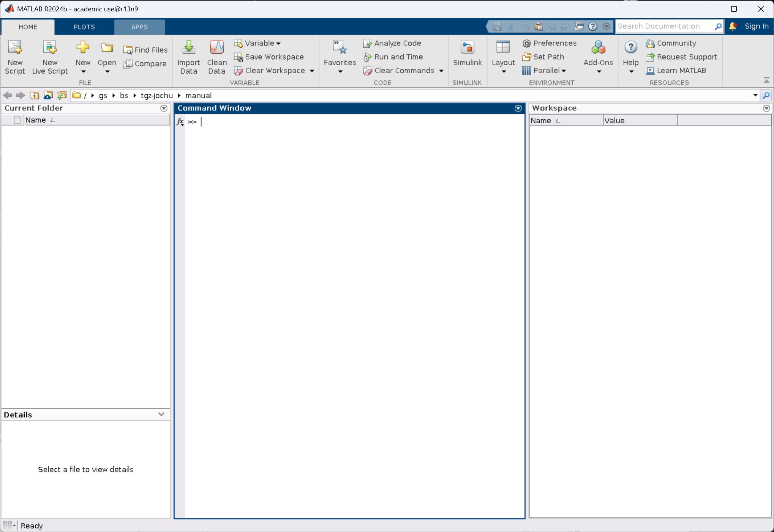This screenshot has width=774, height=532.
Task: Open the Add-Ons menu icon
Action: point(598,48)
